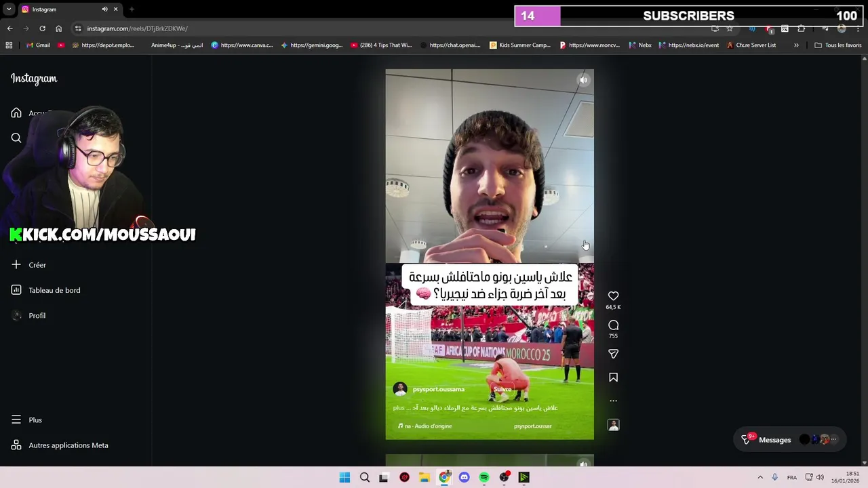
Task: Go to Profil in the sidebar
Action: point(28,315)
